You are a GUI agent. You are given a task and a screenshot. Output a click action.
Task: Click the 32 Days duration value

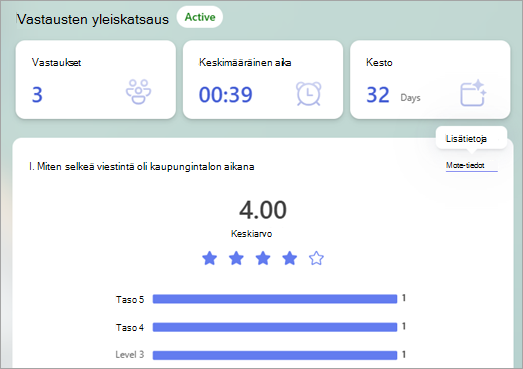393,95
